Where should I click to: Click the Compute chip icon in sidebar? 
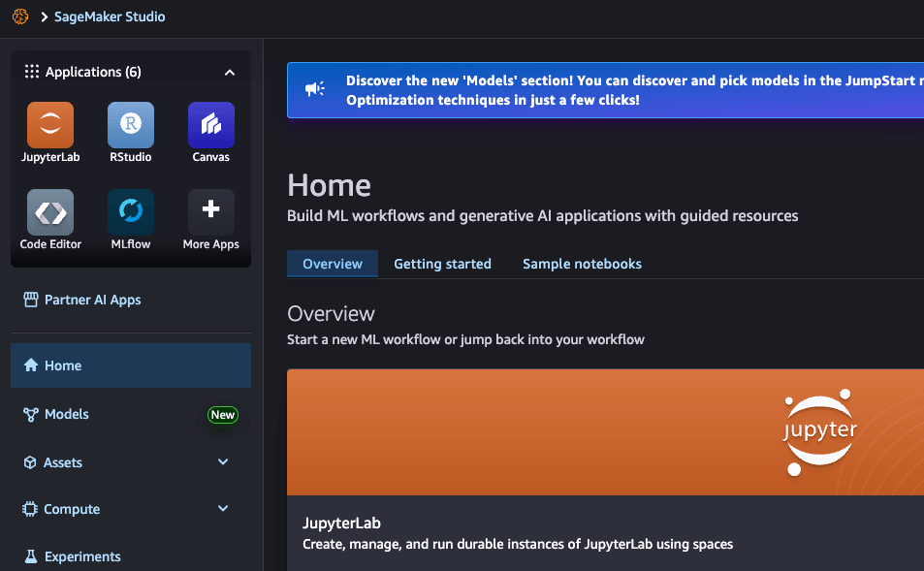[x=29, y=509]
